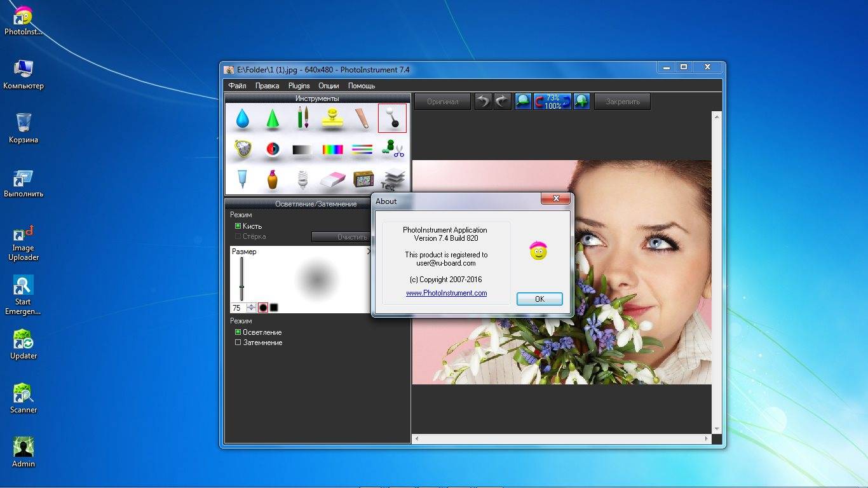Open the www.PhotoInstrument.com link

click(x=447, y=293)
